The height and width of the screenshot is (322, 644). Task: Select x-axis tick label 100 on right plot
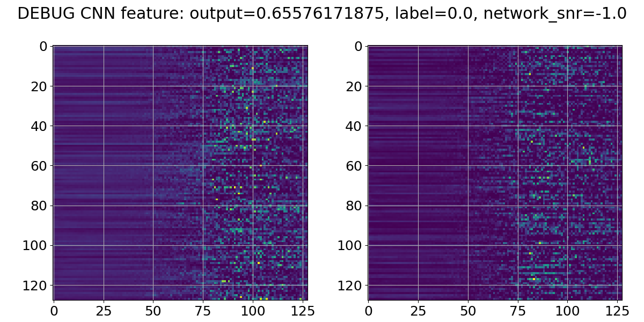[567, 310]
